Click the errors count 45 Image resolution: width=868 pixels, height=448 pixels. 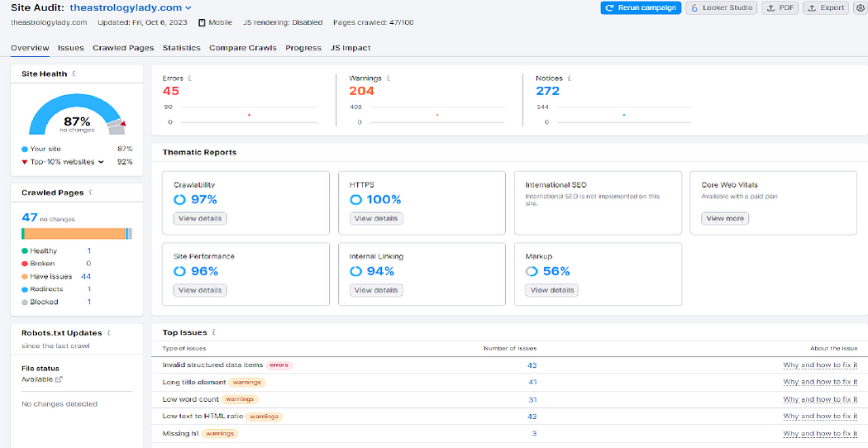coord(170,91)
